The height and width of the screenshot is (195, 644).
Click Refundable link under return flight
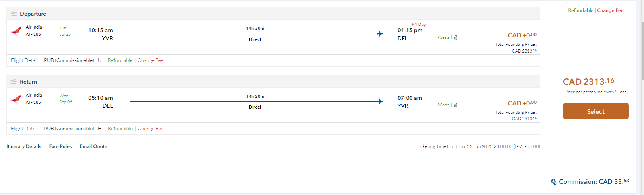click(x=120, y=129)
